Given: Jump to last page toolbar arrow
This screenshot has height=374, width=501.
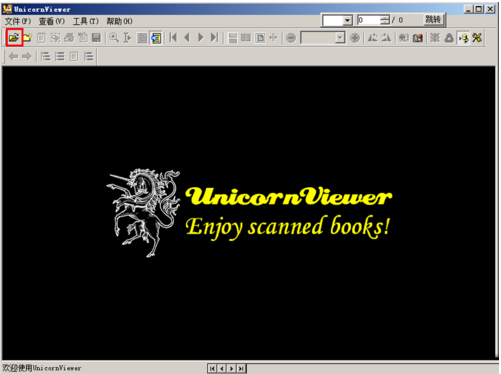Looking at the screenshot, I should coord(215,38).
